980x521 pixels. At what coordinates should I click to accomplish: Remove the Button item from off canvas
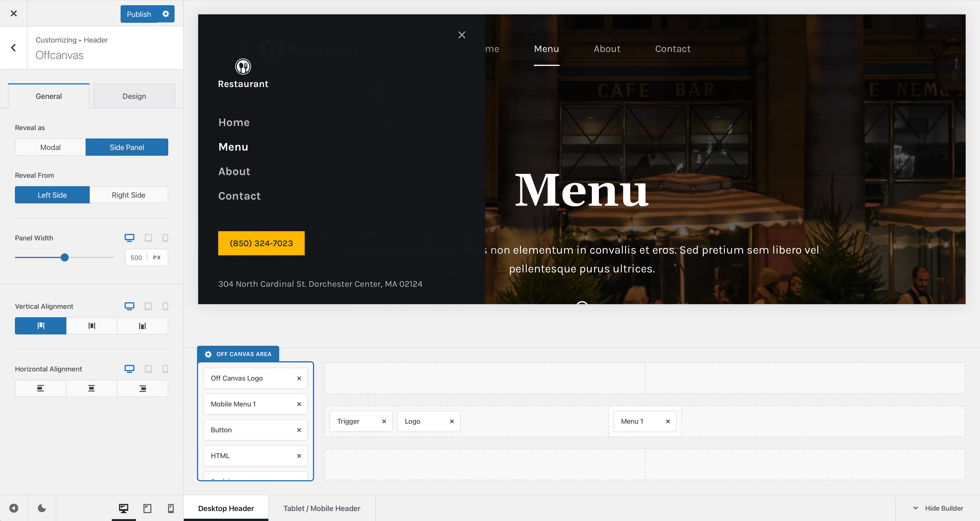click(299, 430)
